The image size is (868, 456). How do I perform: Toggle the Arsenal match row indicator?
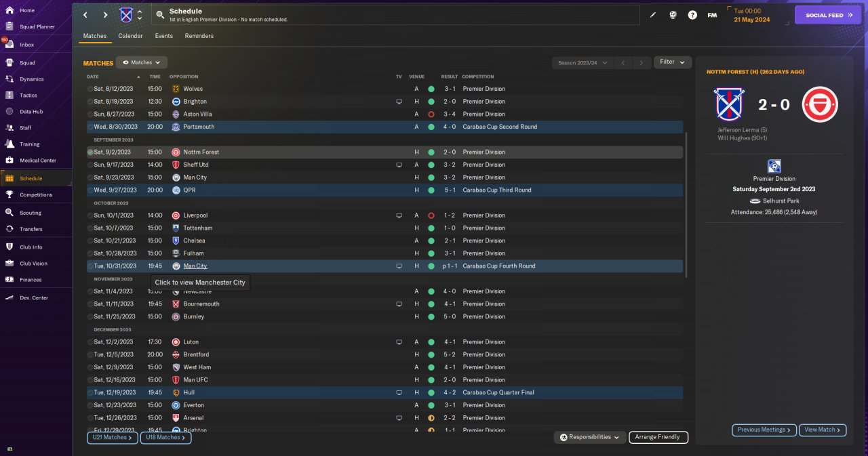click(x=90, y=418)
